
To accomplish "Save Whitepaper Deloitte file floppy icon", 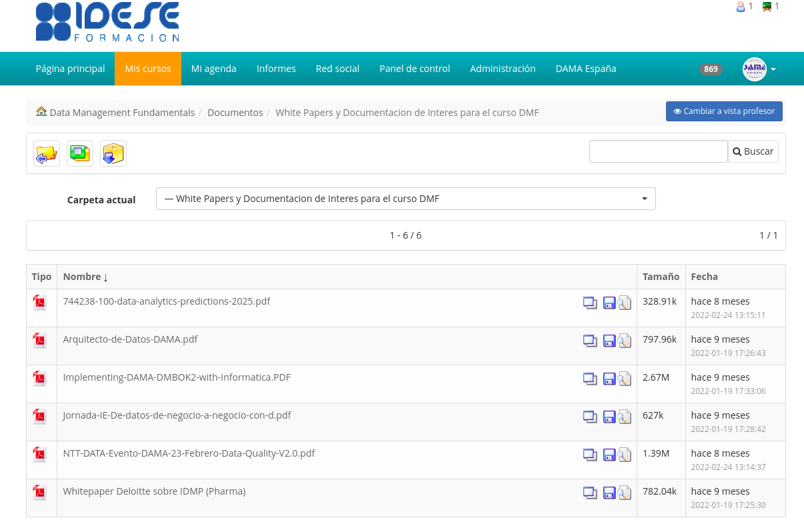I will (609, 493).
